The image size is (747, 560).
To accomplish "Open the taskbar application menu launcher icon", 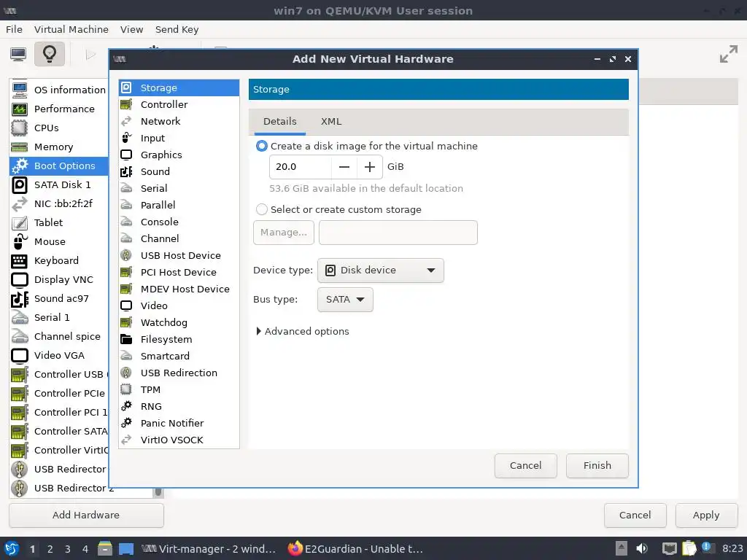I will 12,548.
